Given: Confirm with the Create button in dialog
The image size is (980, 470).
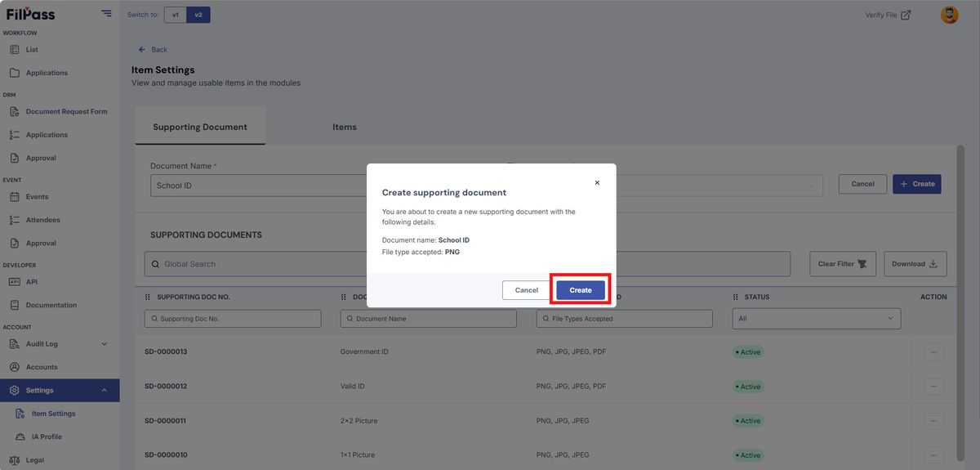Looking at the screenshot, I should pyautogui.click(x=581, y=290).
